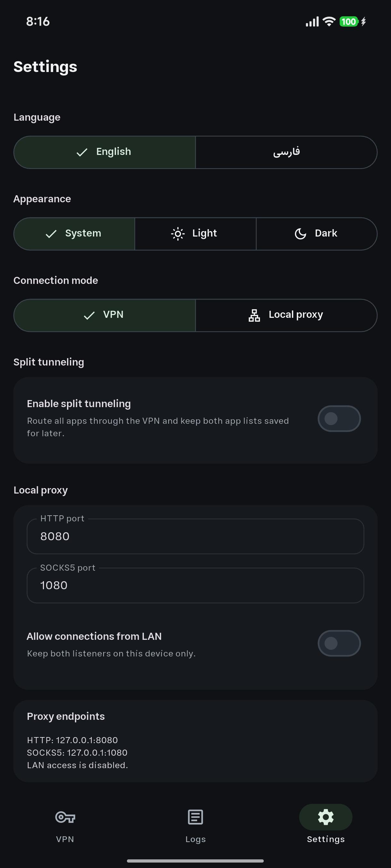Screen dimensions: 391x868
Task: Choose the Light appearance option
Action: click(x=195, y=234)
